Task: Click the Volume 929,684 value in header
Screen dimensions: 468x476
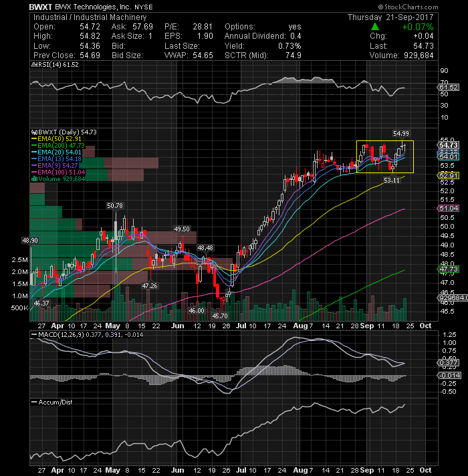Action: 419,55
